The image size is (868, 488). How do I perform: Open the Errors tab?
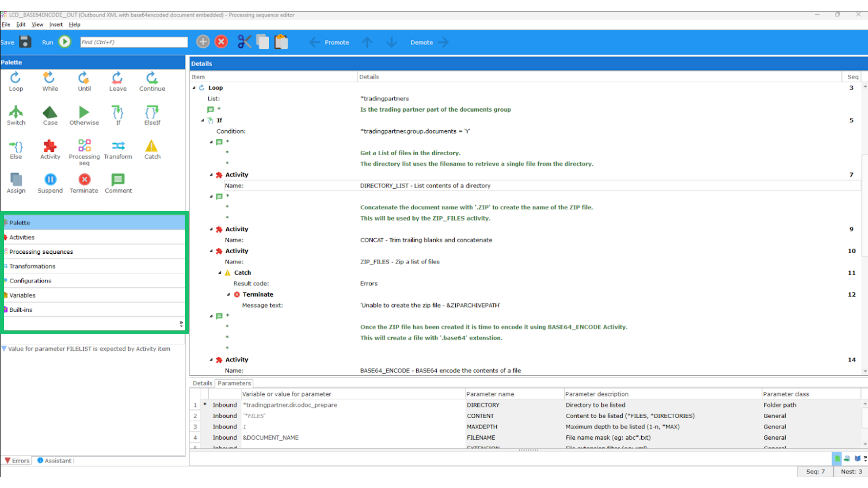pos(17,461)
